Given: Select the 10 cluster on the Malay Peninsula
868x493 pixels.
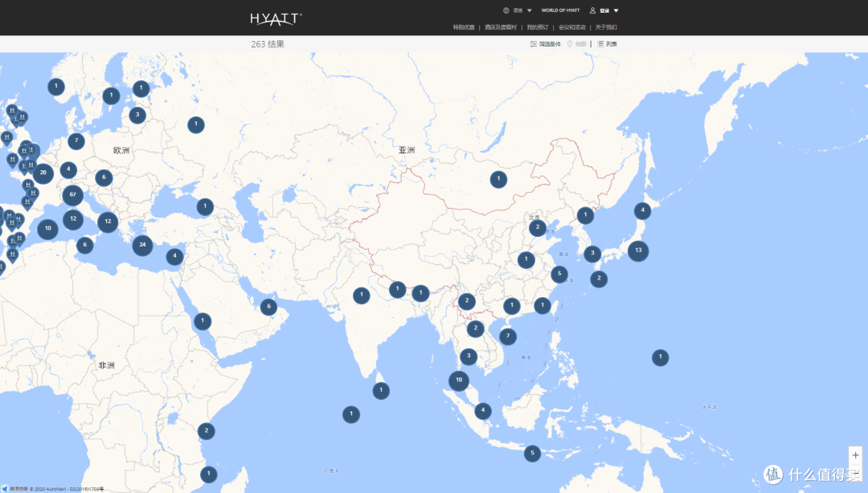Looking at the screenshot, I should [x=459, y=380].
